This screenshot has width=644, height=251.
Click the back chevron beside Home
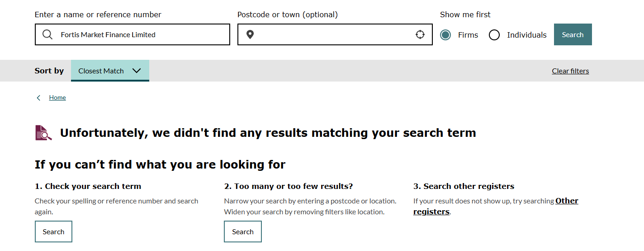[x=39, y=98]
